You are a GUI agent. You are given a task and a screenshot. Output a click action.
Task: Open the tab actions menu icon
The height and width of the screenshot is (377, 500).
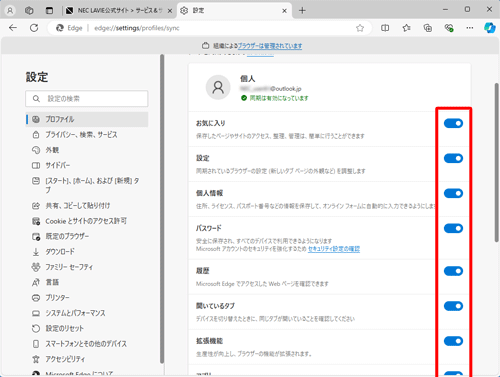[x=49, y=11]
